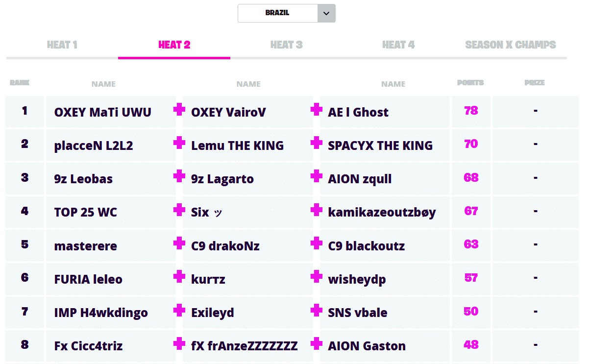Click plus icon after TOP 25 WC
The height and width of the screenshot is (364, 589).
point(179,210)
